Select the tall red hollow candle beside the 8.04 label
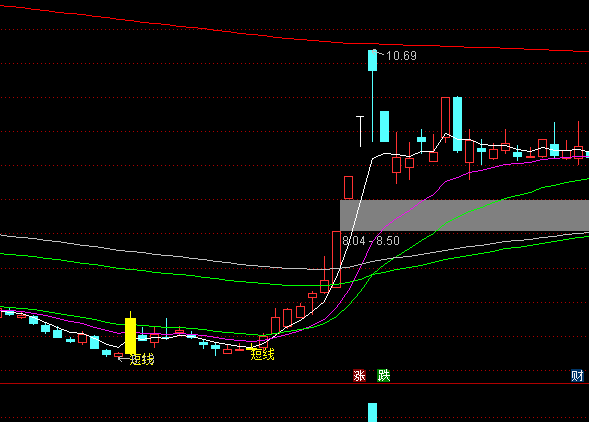 point(336,259)
